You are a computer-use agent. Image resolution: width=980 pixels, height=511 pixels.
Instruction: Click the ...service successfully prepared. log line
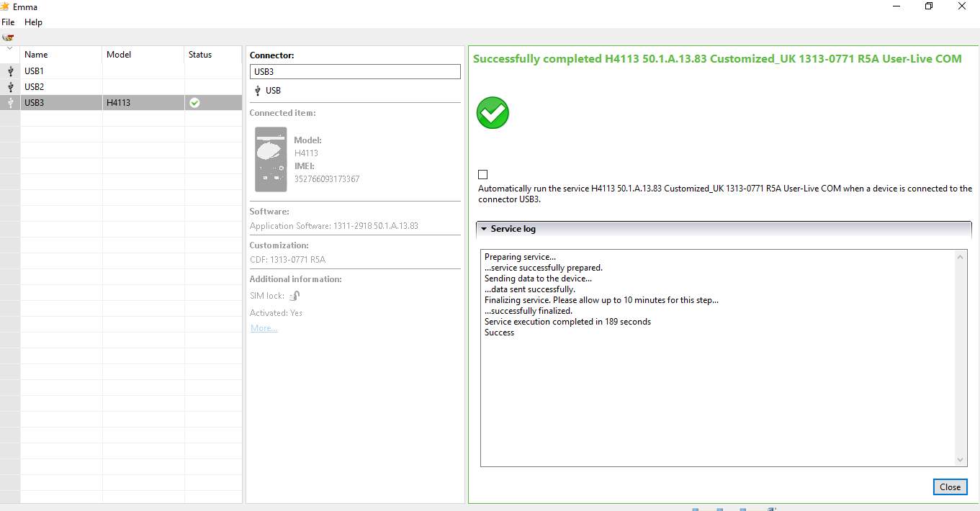544,268
